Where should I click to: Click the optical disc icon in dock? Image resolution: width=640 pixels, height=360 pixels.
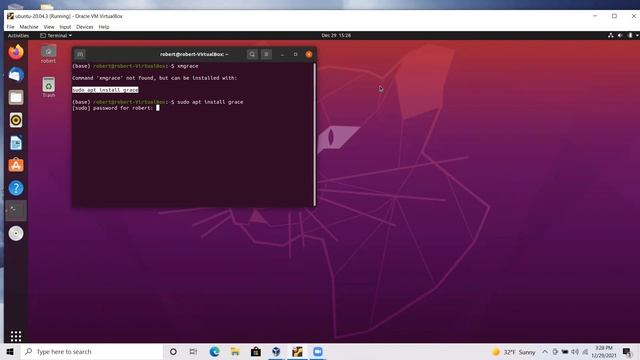click(x=16, y=233)
